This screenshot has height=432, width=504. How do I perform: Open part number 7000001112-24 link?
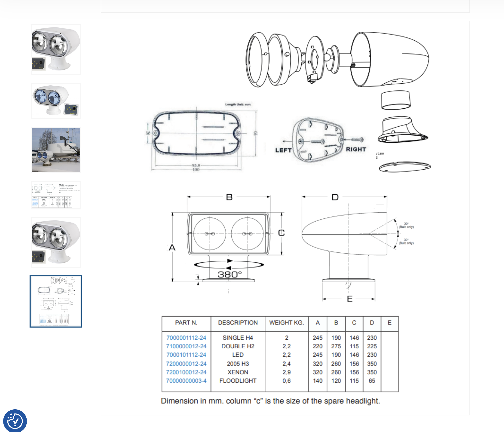pyautogui.click(x=186, y=338)
